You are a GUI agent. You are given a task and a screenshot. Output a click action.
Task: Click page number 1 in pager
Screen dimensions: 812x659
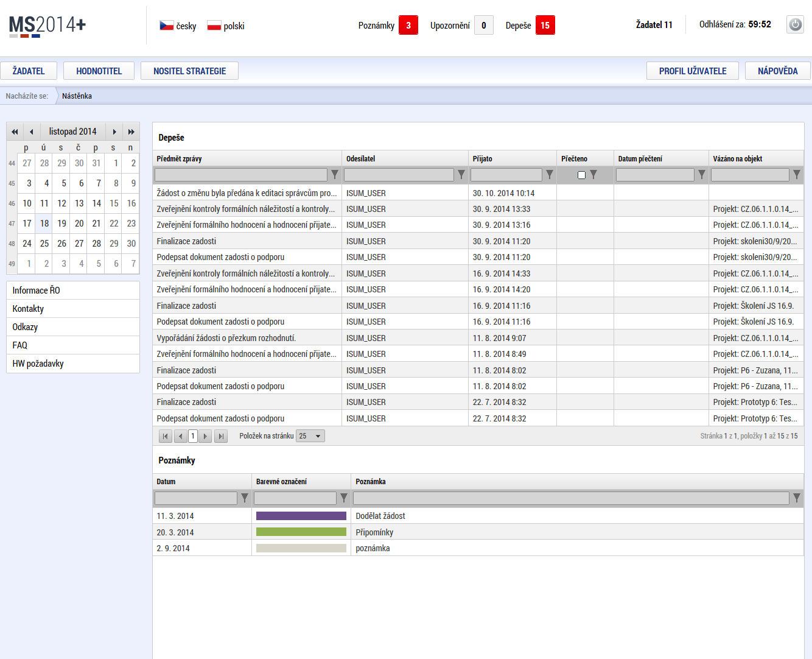tap(193, 436)
